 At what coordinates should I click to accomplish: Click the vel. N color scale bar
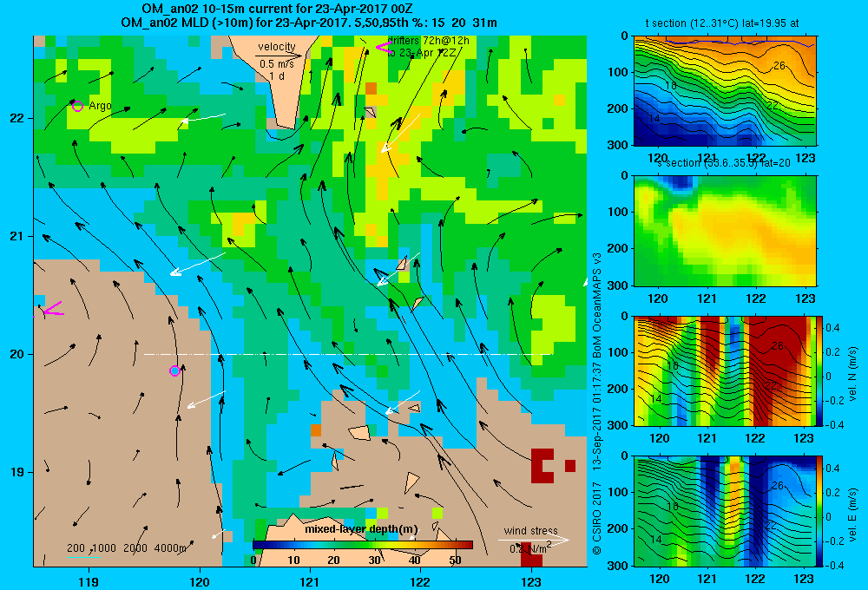click(820, 370)
